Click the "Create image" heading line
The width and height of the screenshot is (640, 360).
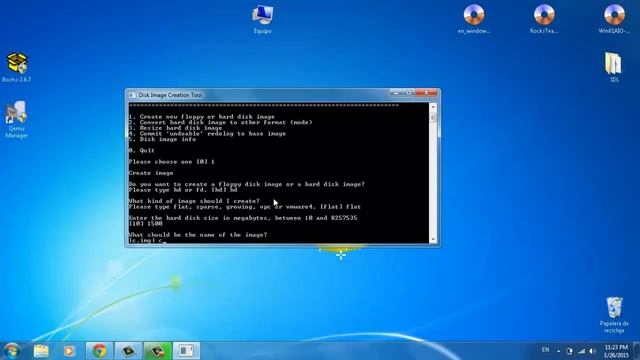(x=151, y=173)
